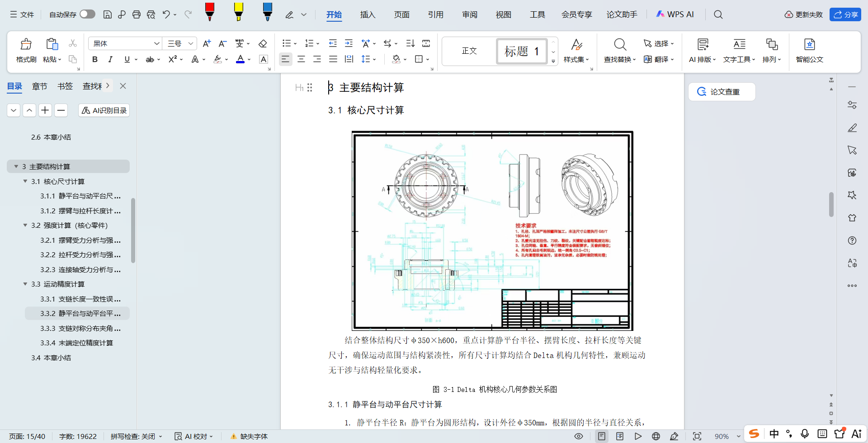Open the 文件 menu

(22, 14)
